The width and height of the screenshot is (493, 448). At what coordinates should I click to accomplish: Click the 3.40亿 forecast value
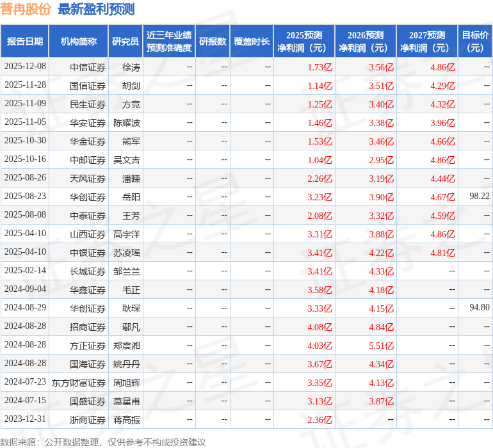point(382,104)
